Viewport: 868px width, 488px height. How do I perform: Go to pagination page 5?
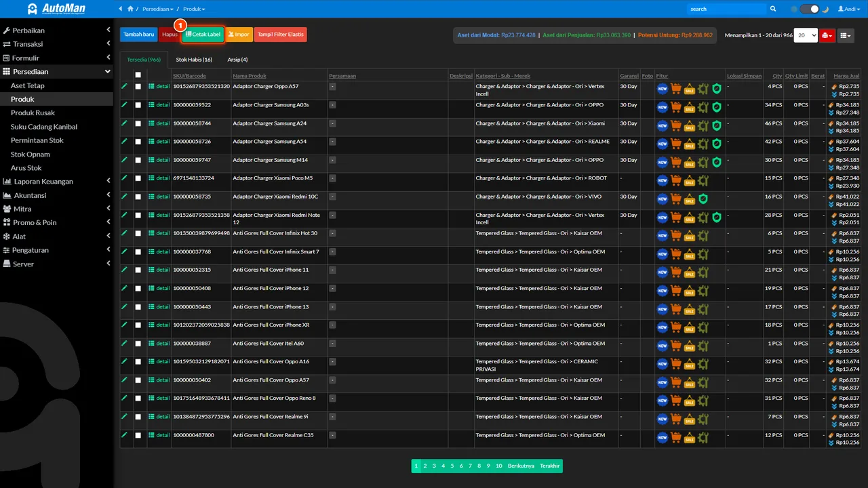click(452, 466)
